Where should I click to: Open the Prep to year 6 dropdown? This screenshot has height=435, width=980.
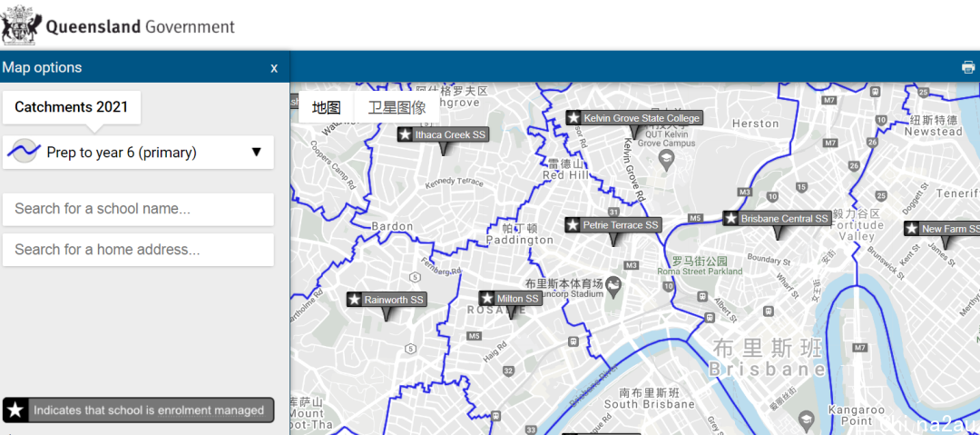tap(138, 152)
